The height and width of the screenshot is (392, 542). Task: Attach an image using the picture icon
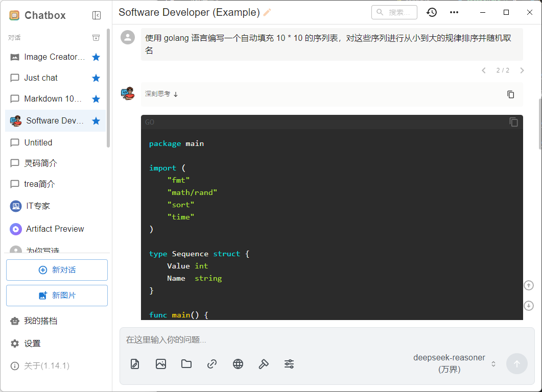[x=161, y=364]
